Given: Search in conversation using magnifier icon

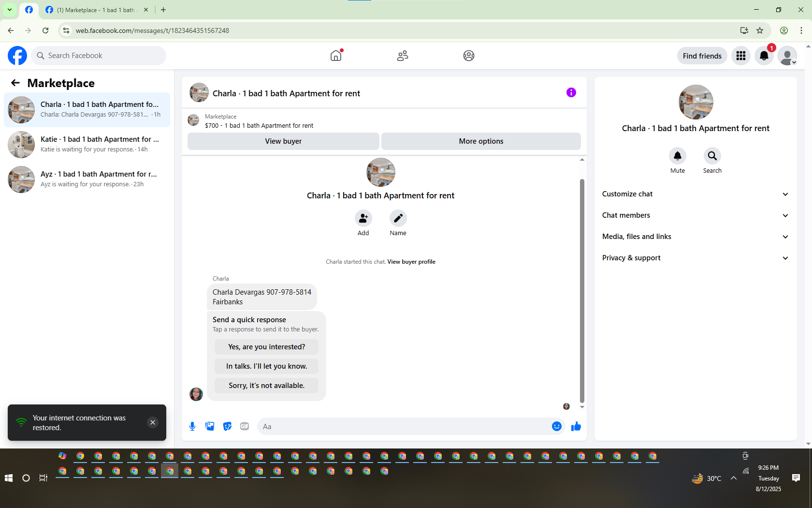Looking at the screenshot, I should [712, 156].
